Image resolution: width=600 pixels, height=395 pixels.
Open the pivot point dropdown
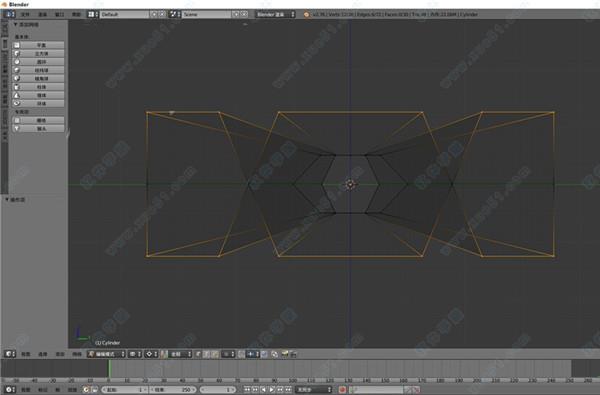151,354
